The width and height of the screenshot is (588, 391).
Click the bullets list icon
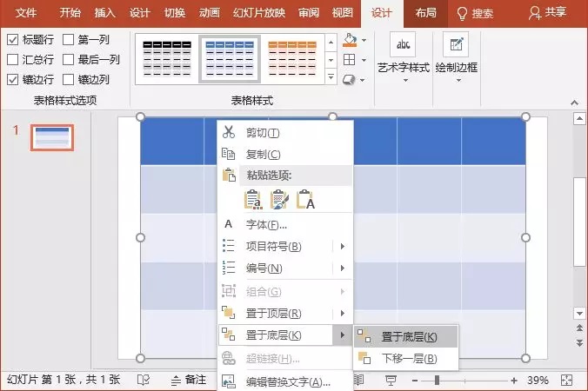(x=229, y=246)
